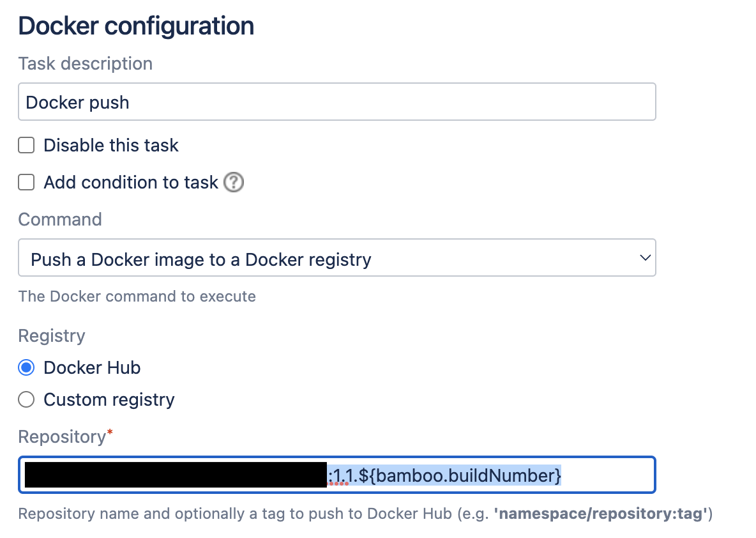The image size is (756, 538).
Task: Click the 'namespace/repository:tag' example hint text
Action: coord(602,514)
